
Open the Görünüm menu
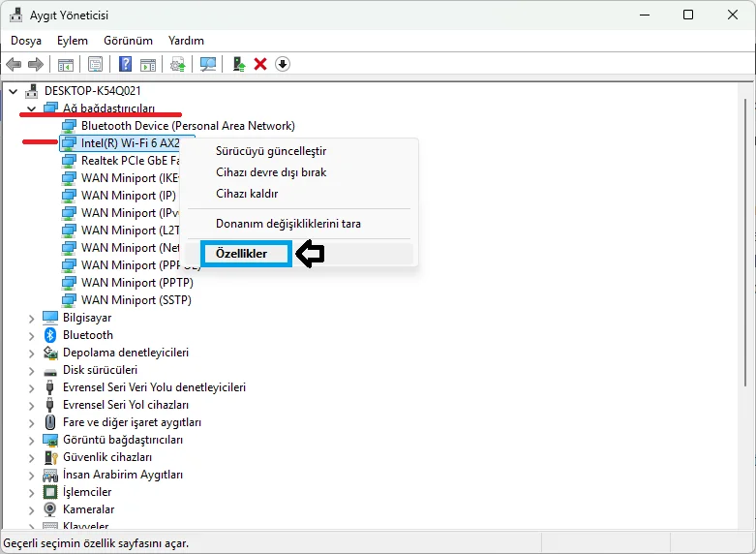pos(128,41)
